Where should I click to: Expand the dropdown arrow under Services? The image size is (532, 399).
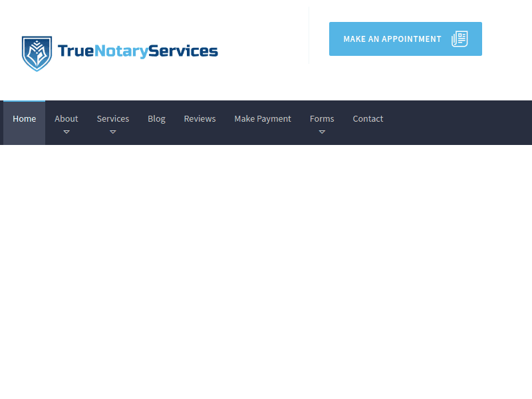[113, 132]
